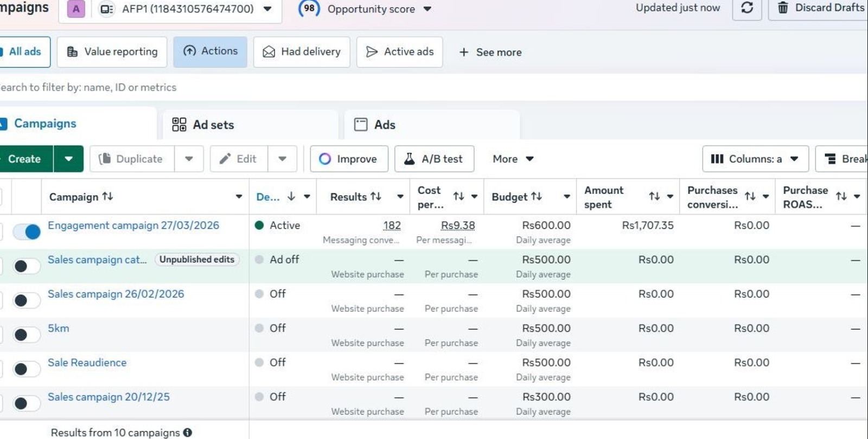Open the Columns: a dropdown
868x439 pixels.
(755, 159)
